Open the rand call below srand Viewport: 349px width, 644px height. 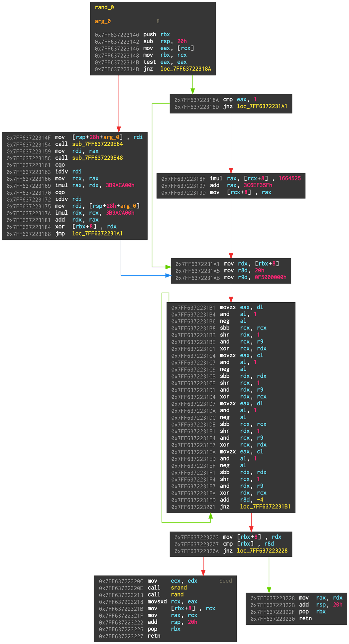[177, 594]
